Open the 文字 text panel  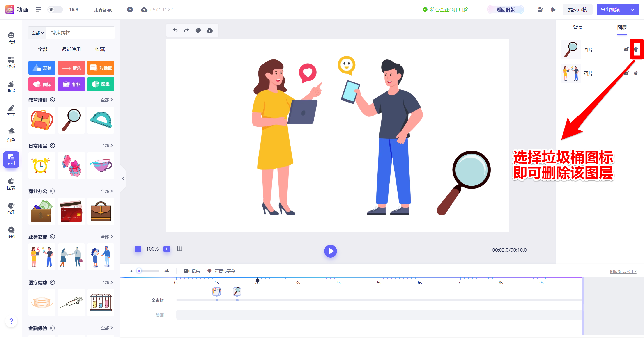11,111
